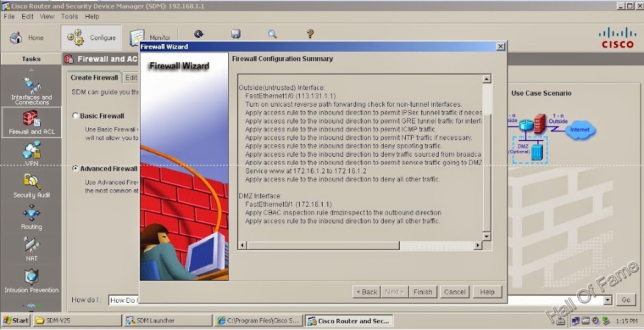
Task: Click the 'DMZ Interface:' heading text
Action: click(260, 196)
